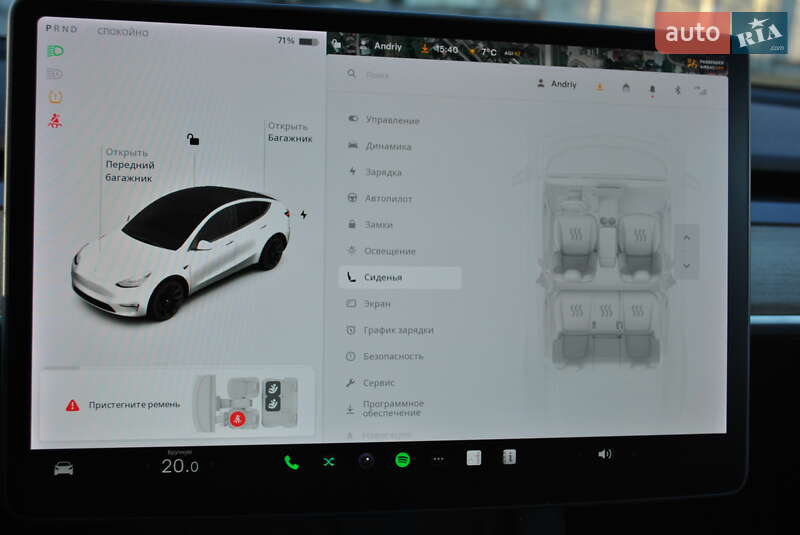Open the front trunk (Передний багажник)

pyautogui.click(x=130, y=165)
